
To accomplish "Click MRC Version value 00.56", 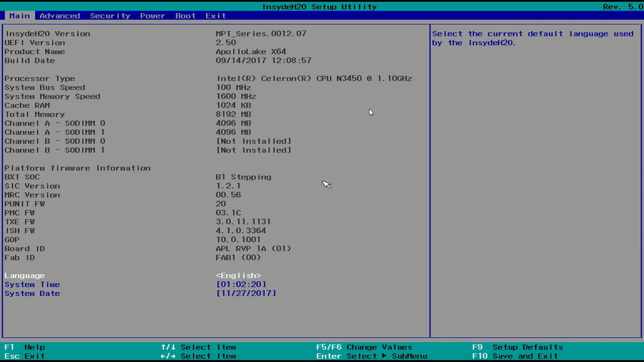I will point(228,195).
